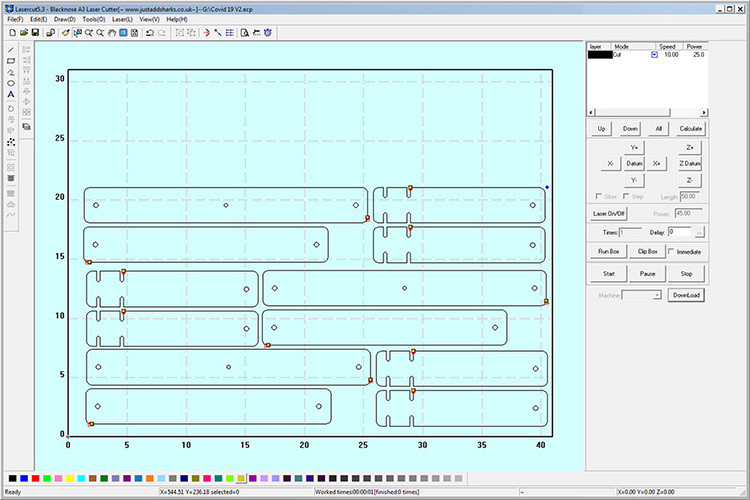The width and height of the screenshot is (750, 500).
Task: Select the Ellipse drawing tool
Action: (x=11, y=83)
